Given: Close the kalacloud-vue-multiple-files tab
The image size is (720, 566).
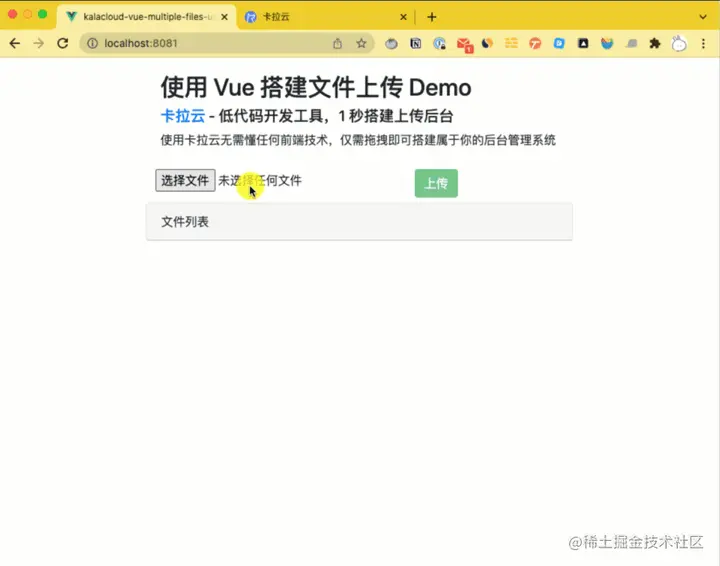Looking at the screenshot, I should click(225, 17).
